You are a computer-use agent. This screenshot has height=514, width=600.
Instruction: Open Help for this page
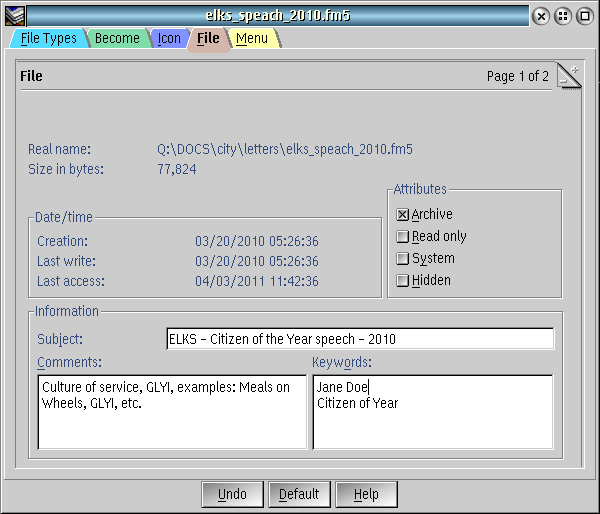[x=366, y=494]
